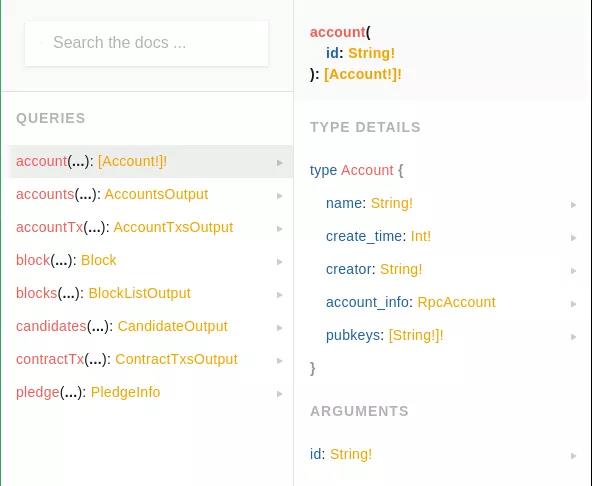Select the account query entry
This screenshot has width=592, height=486.
[150, 162]
